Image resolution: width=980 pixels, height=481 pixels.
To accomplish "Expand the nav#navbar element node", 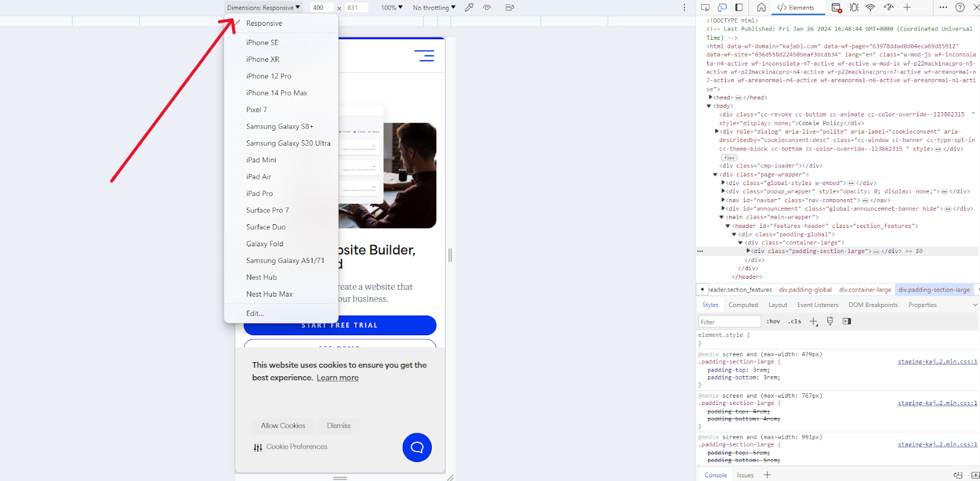I will [723, 200].
